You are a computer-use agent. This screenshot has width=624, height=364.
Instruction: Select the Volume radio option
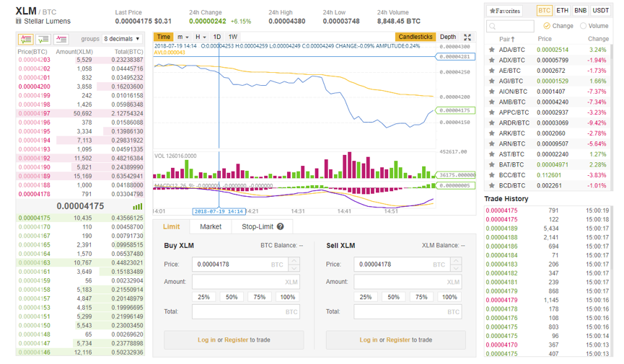tap(583, 26)
